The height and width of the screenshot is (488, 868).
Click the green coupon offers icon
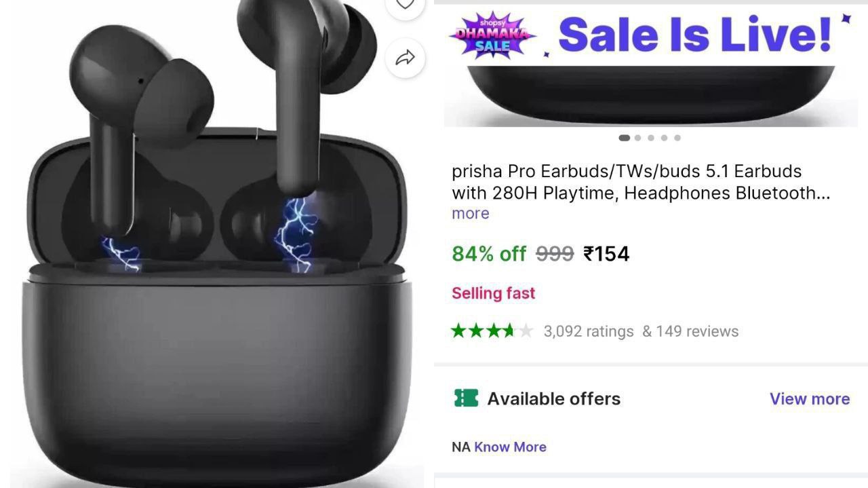pos(466,398)
